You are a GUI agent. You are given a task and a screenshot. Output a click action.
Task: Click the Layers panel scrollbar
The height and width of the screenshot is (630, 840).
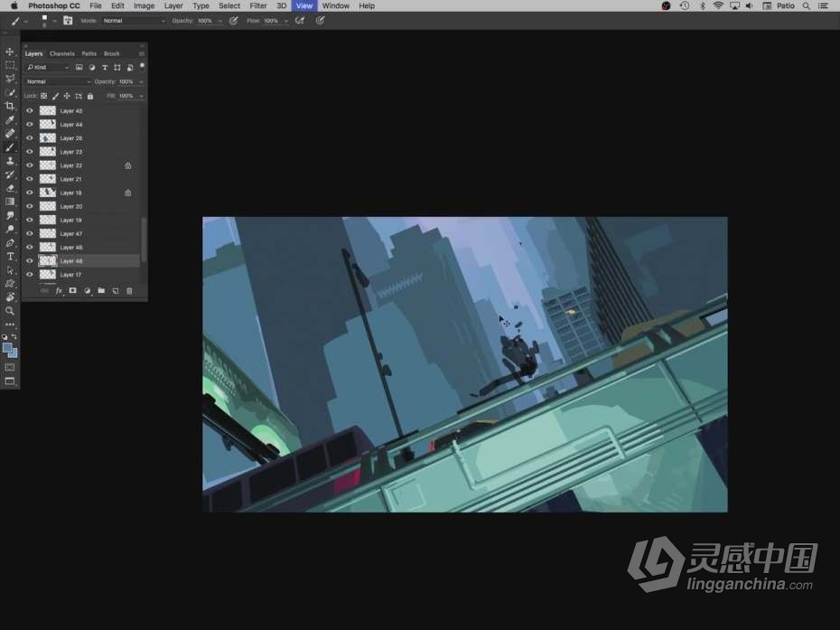(x=142, y=237)
